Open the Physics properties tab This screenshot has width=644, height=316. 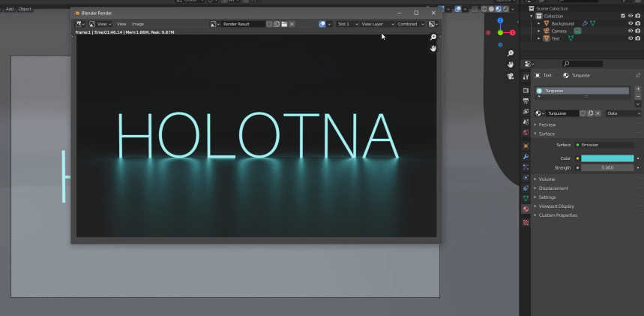pos(526,178)
